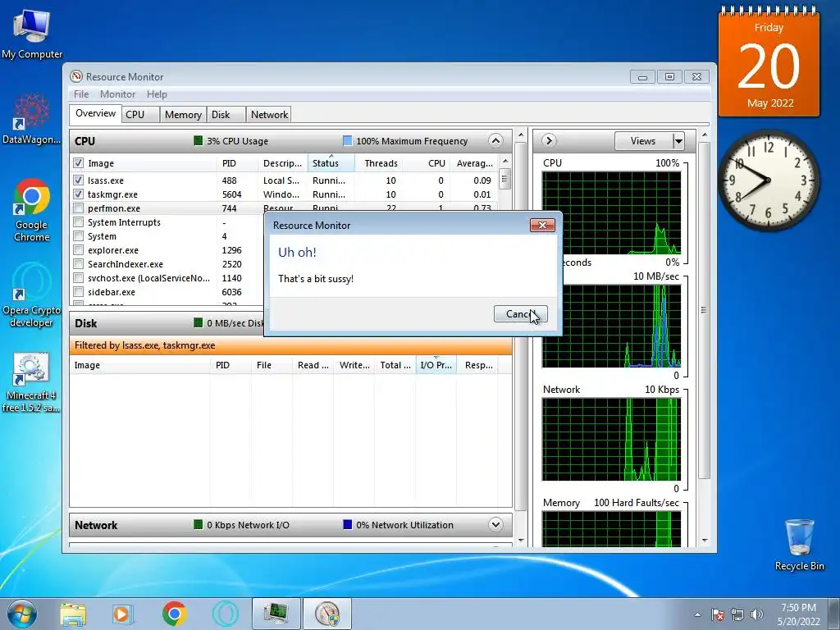Open the Help menu
Viewport: 840px width, 630px height.
coord(157,94)
